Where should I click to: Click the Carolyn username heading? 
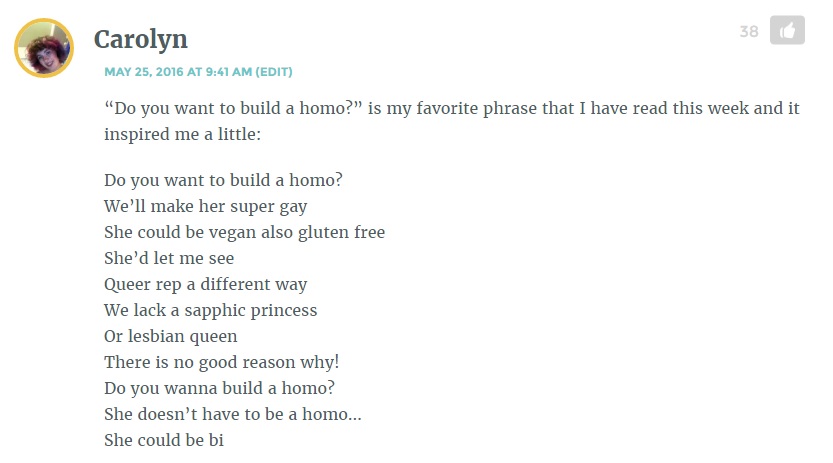[141, 39]
